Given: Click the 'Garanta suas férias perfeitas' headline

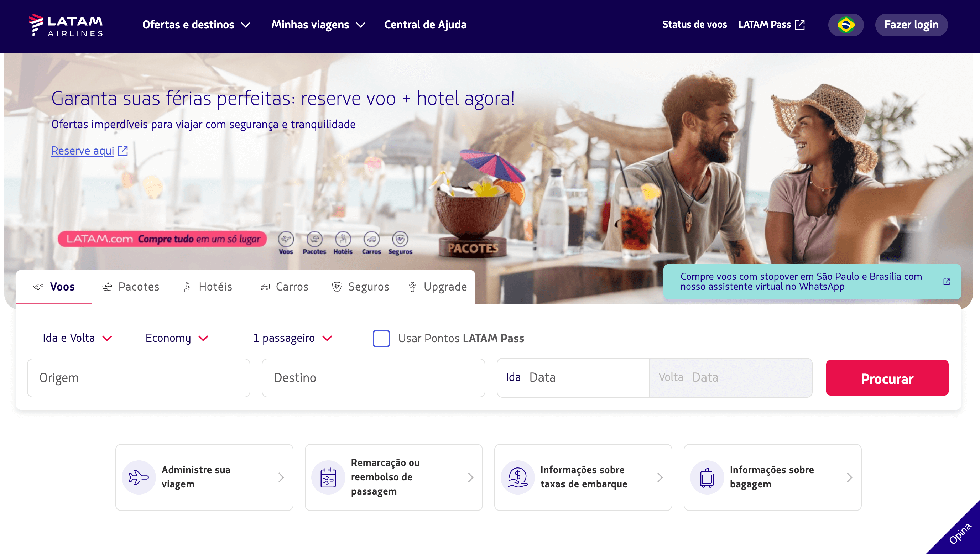Looking at the screenshot, I should (x=283, y=99).
